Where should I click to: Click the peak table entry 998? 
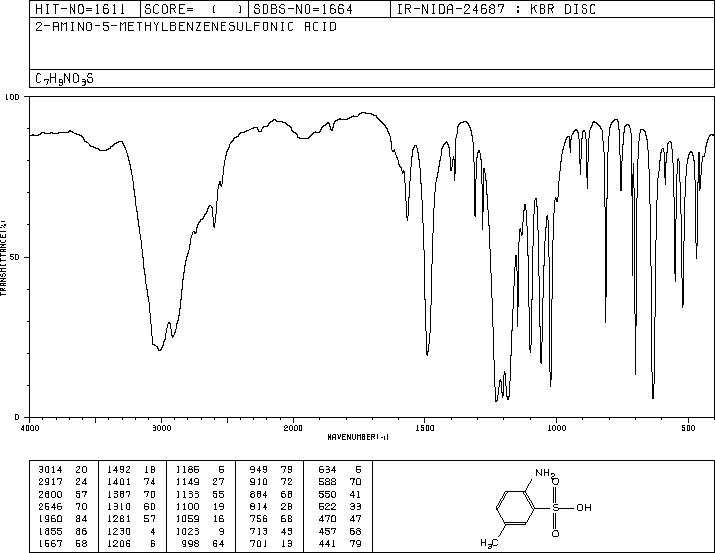190,543
